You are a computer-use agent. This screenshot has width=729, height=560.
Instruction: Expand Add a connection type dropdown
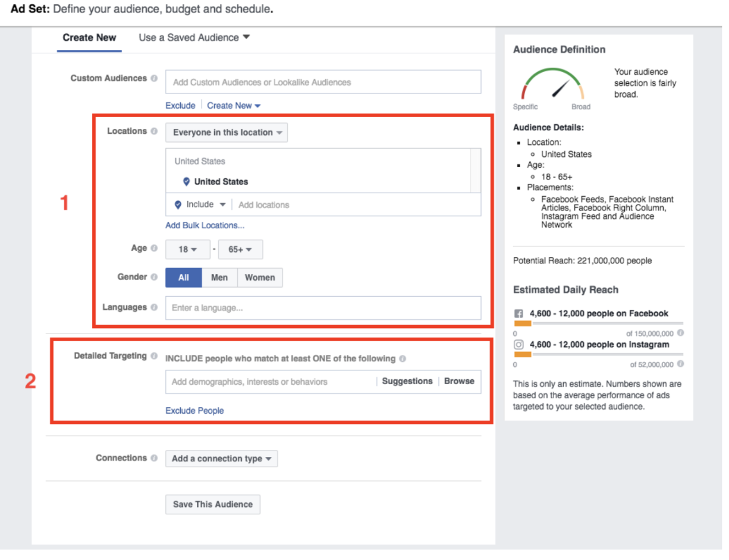221,459
